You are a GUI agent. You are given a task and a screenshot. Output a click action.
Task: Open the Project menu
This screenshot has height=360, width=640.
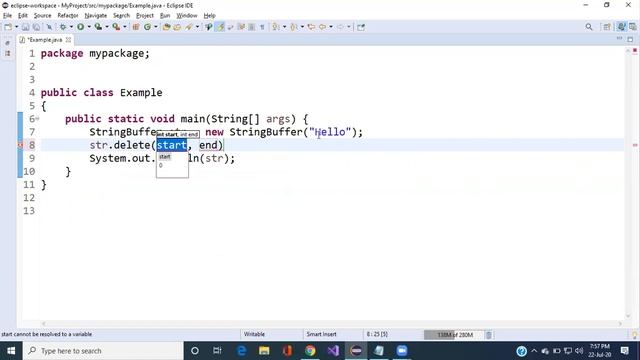(145, 16)
